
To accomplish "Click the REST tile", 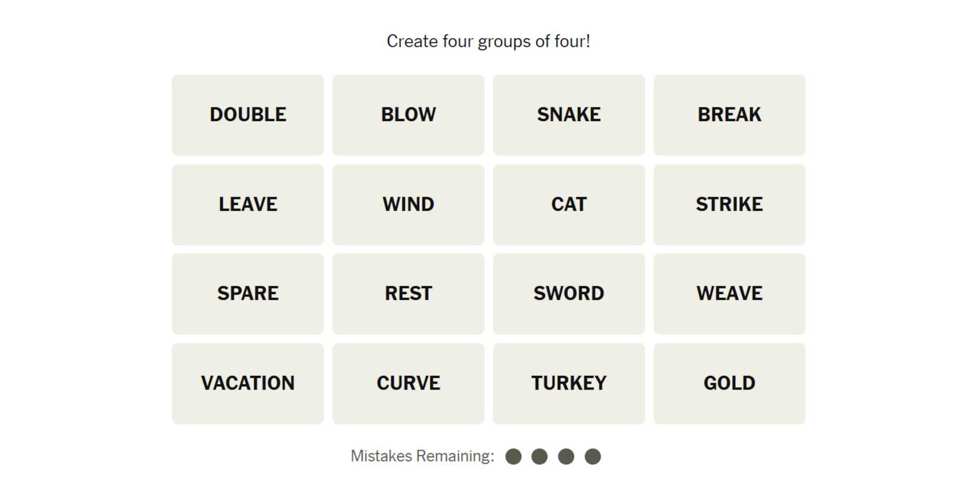I will click(408, 293).
